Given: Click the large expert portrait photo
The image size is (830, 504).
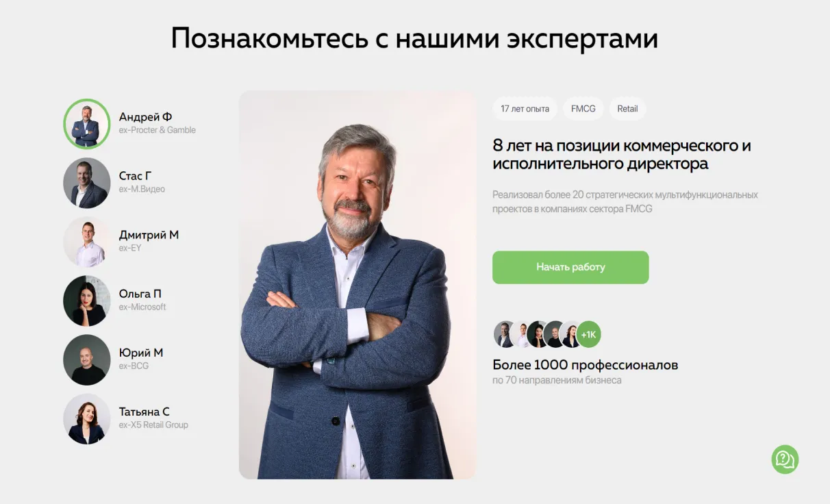Looking at the screenshot, I should 357,285.
